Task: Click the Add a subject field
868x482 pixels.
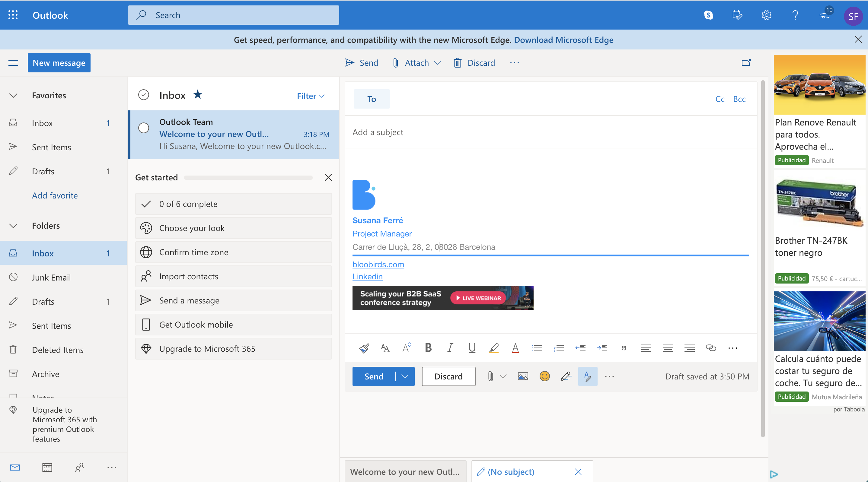Action: pyautogui.click(x=551, y=132)
